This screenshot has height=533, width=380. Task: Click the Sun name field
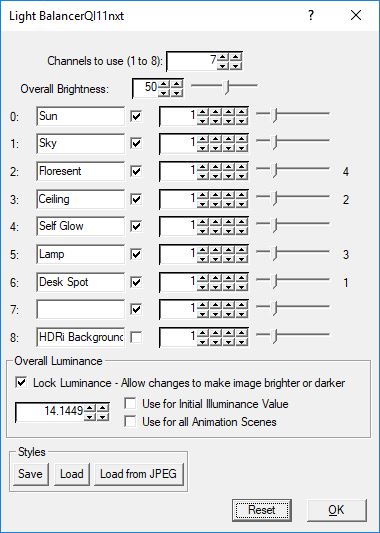point(80,116)
